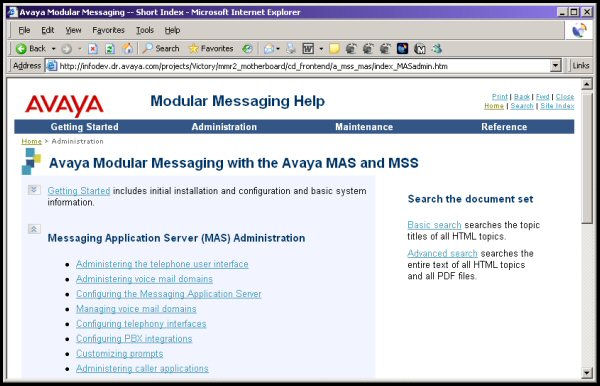This screenshot has height=386, width=600.
Task: Switch to the Maintenance navigation tab
Action: (x=364, y=127)
